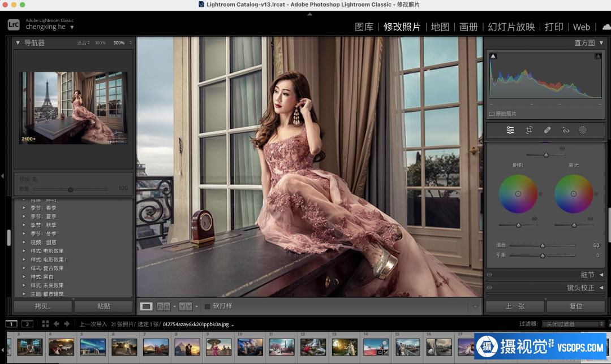Expand the 镜头校正 lens correction panel
Viewport: 611px width, 364px height.
pos(601,288)
